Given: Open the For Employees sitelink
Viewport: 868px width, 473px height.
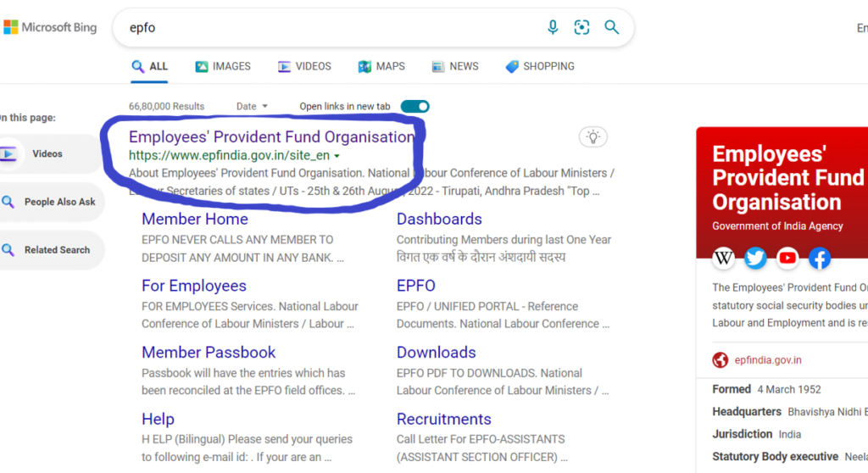Looking at the screenshot, I should click(x=194, y=286).
